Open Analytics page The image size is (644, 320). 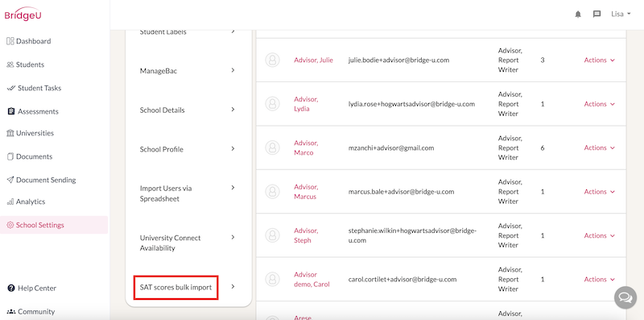(31, 202)
